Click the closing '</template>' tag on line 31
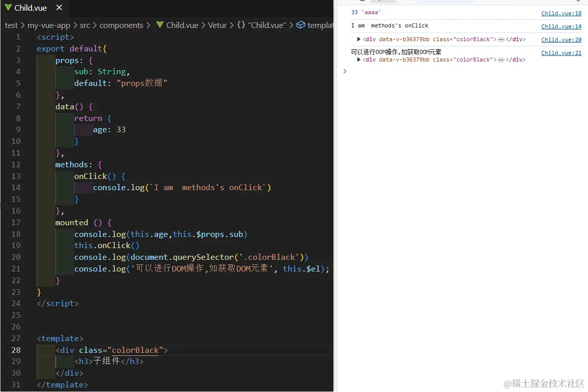Viewport: 588px width, 392px height. [x=62, y=384]
